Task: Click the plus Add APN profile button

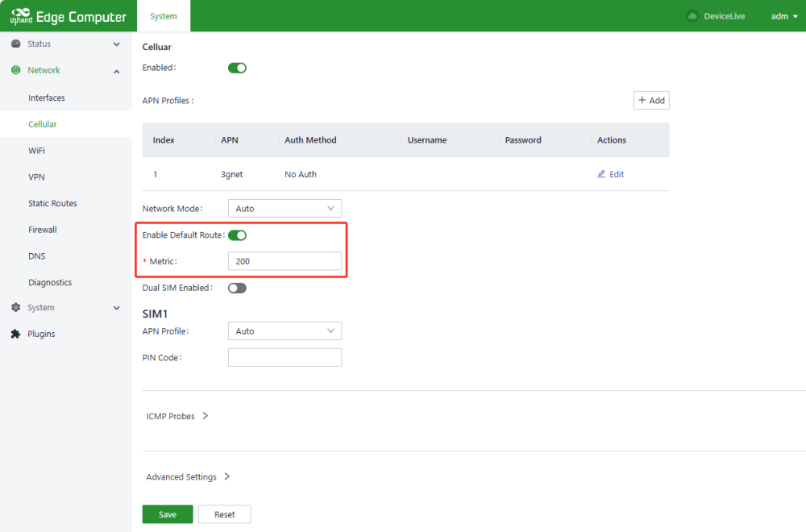Action: (651, 100)
